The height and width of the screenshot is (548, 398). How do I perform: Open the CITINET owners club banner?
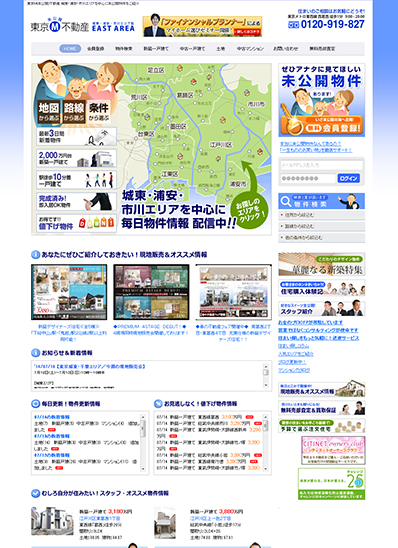333,450
